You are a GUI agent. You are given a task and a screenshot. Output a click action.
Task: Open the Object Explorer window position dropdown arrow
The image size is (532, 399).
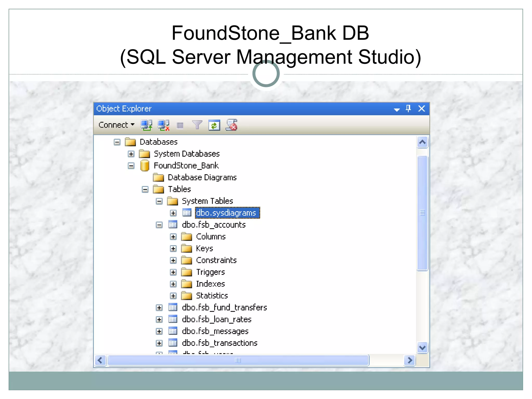pyautogui.click(x=397, y=110)
